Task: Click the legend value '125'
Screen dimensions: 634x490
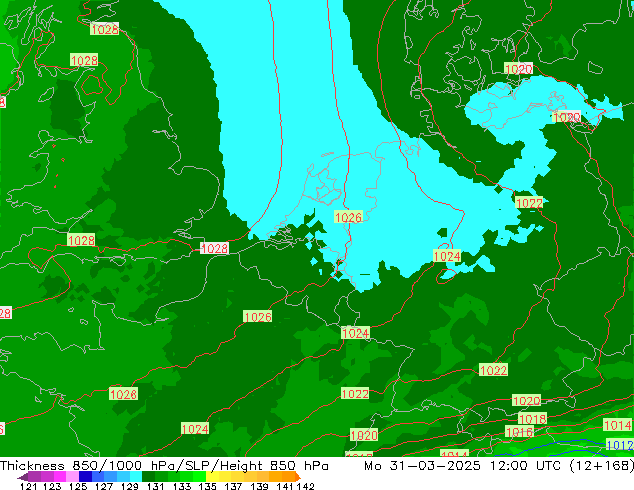Action: (x=78, y=486)
